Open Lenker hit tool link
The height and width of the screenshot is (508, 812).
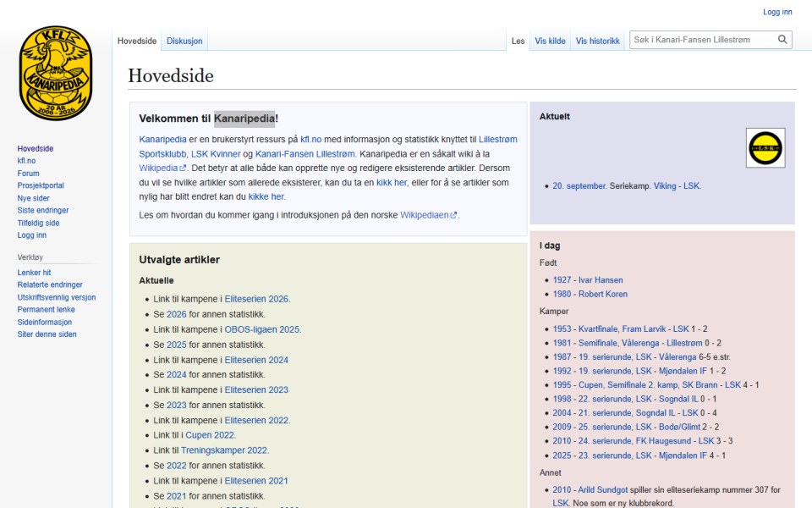(x=34, y=272)
